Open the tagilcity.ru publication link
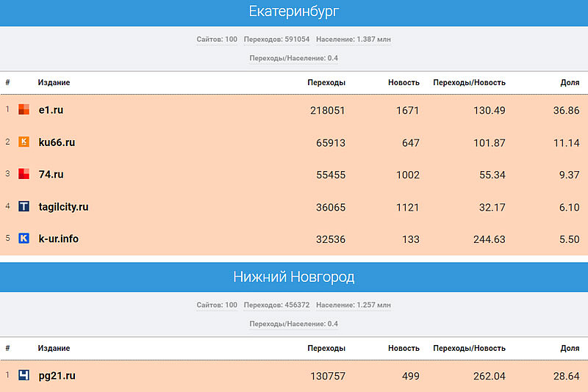 point(63,207)
